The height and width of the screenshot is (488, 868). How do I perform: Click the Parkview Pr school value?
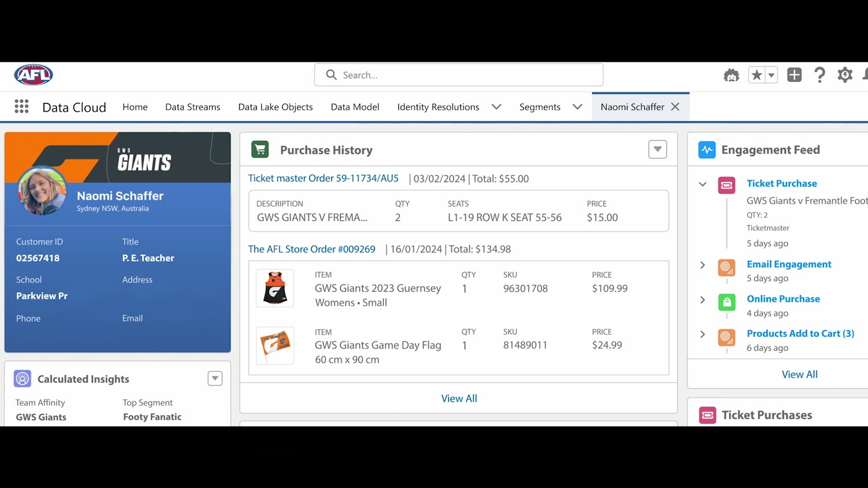(42, 295)
